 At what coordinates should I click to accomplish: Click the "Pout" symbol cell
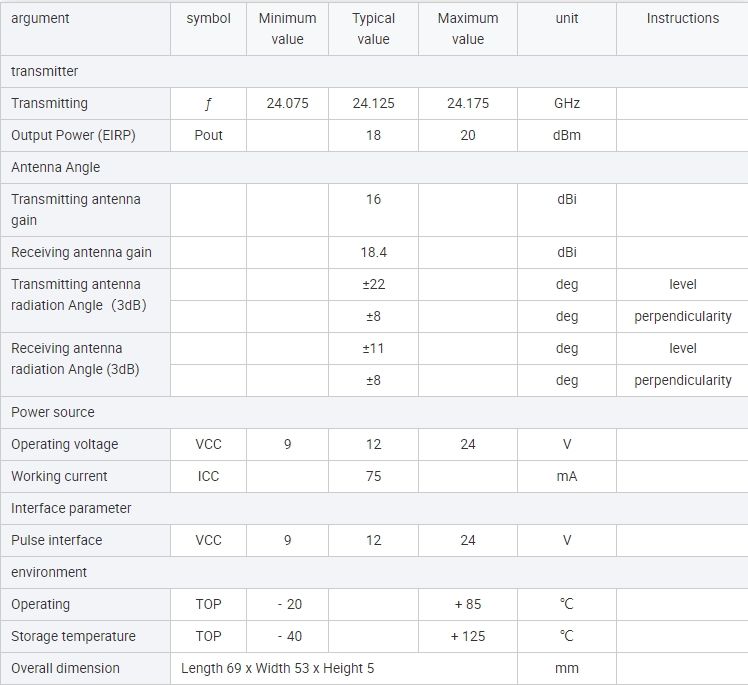click(x=208, y=135)
